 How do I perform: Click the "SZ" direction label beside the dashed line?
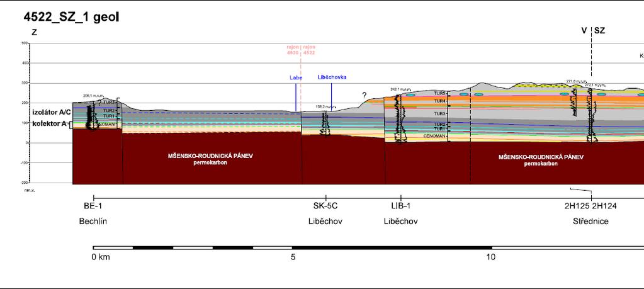tap(600, 31)
